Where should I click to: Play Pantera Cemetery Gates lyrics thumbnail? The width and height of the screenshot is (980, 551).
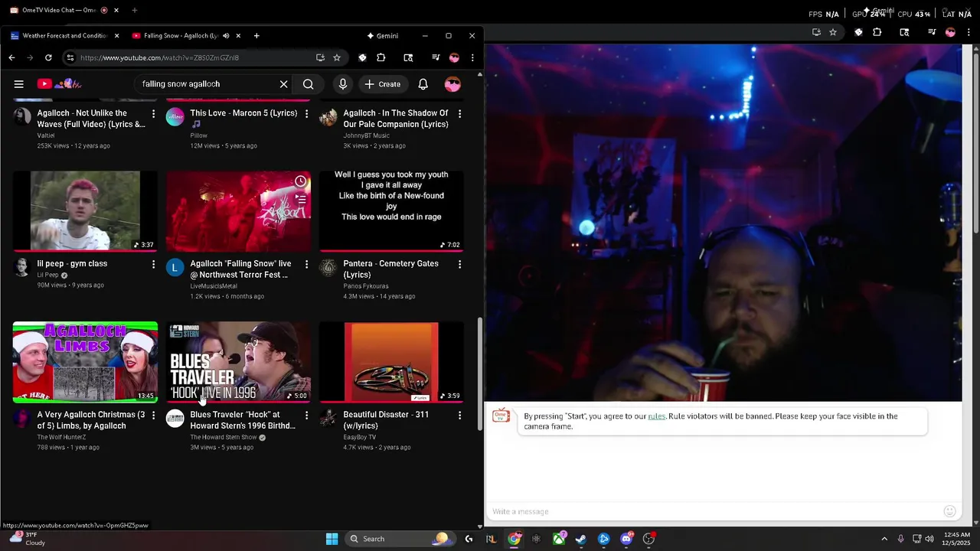(391, 210)
